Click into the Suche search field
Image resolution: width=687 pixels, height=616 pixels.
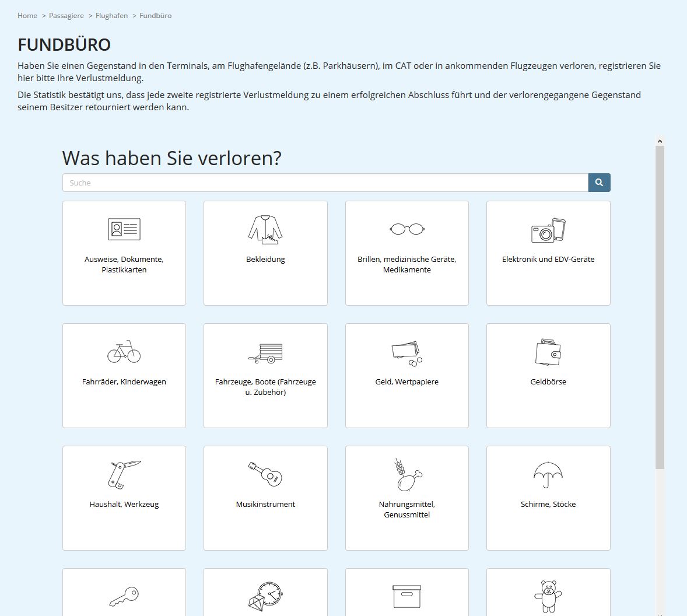325,183
